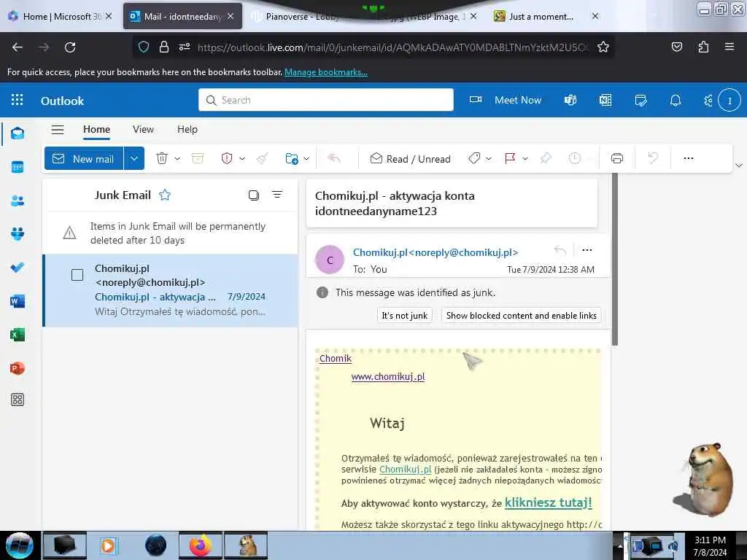Click the Read / Unread button
The width and height of the screenshot is (747, 560).
pos(410,158)
